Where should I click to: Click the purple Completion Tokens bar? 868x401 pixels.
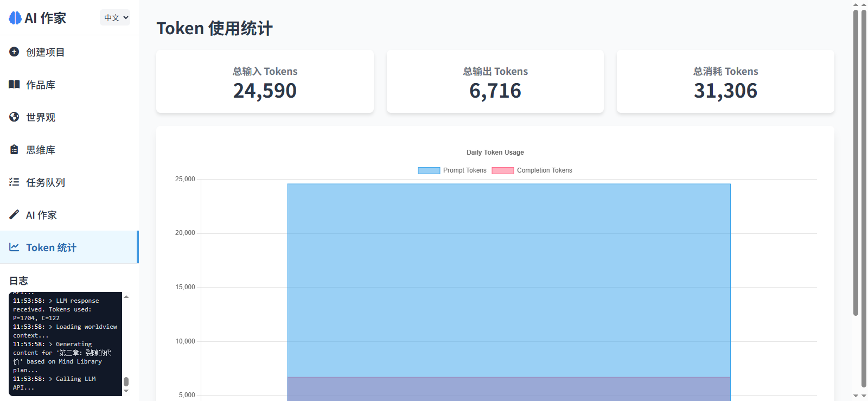pyautogui.click(x=509, y=389)
